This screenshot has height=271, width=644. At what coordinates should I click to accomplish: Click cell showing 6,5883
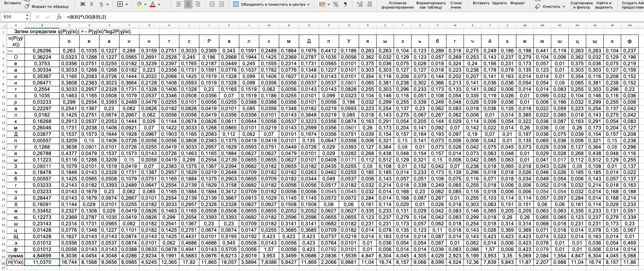189,256
